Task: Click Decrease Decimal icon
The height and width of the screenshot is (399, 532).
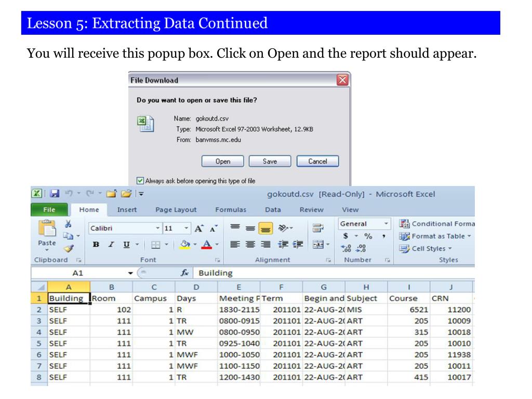Action: pos(361,248)
